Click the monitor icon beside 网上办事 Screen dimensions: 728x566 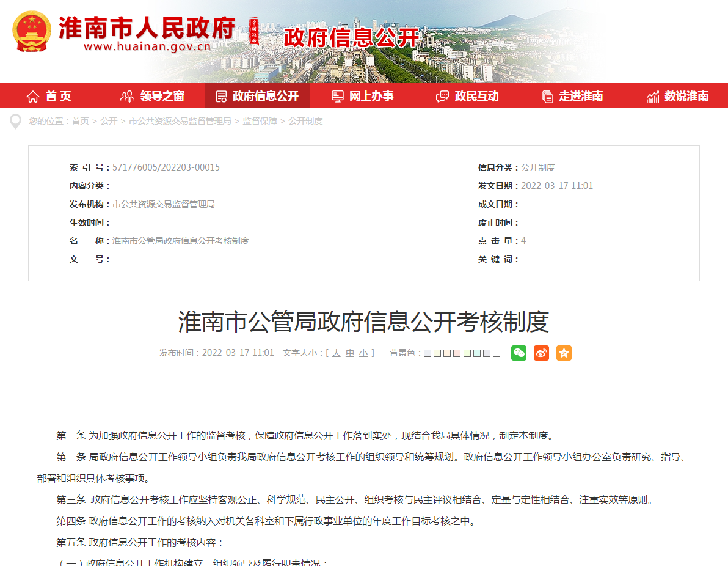tap(337, 95)
